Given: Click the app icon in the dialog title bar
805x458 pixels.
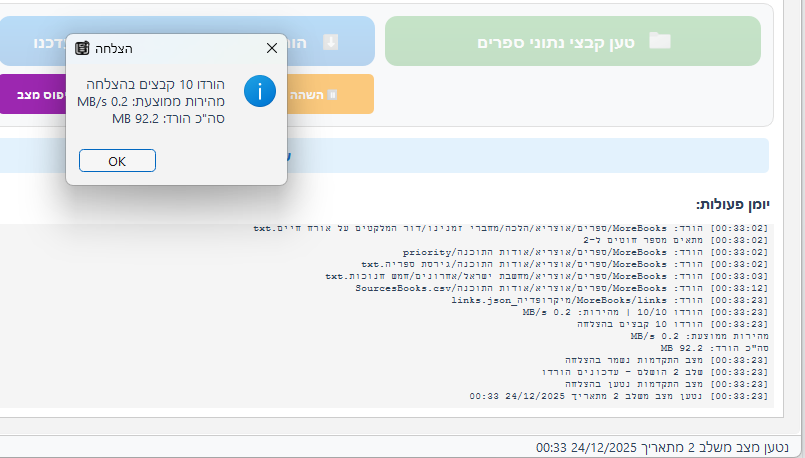Looking at the screenshot, I should pos(83,48).
